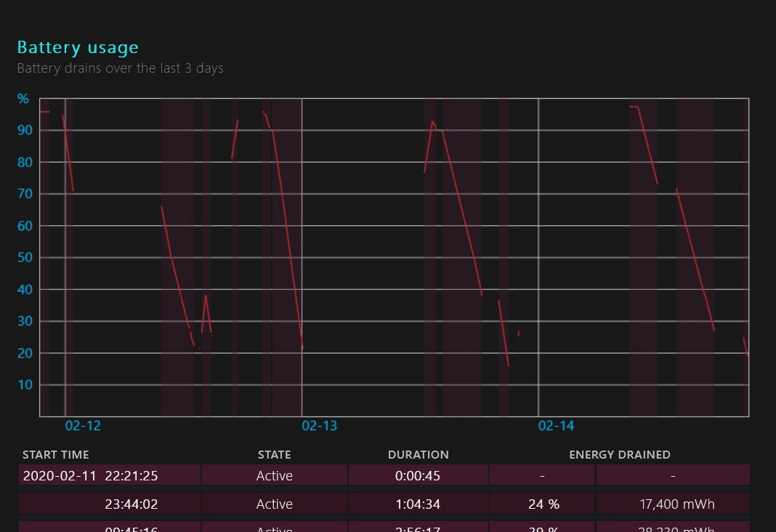This screenshot has height=532, width=776.
Task: Click the % symbol atop the vertical axis
Action: point(23,99)
